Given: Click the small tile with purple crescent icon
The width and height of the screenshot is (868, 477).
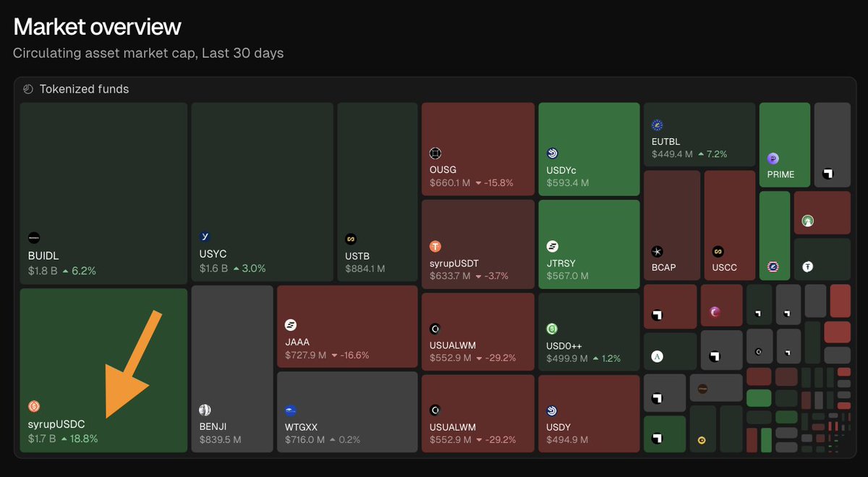Looking at the screenshot, I should tap(721, 305).
